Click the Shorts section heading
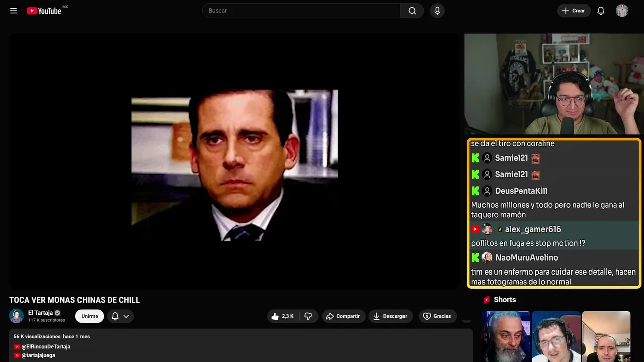The width and height of the screenshot is (644, 362). click(x=505, y=300)
